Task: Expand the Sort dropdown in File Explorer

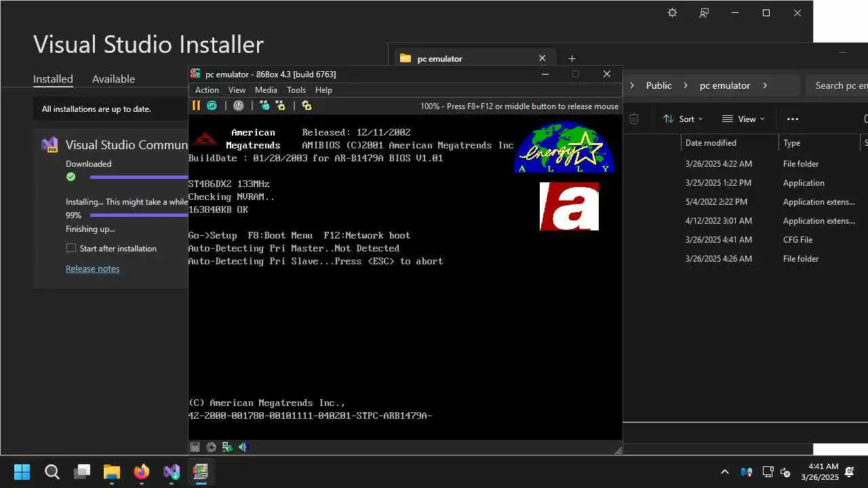Action: point(683,119)
